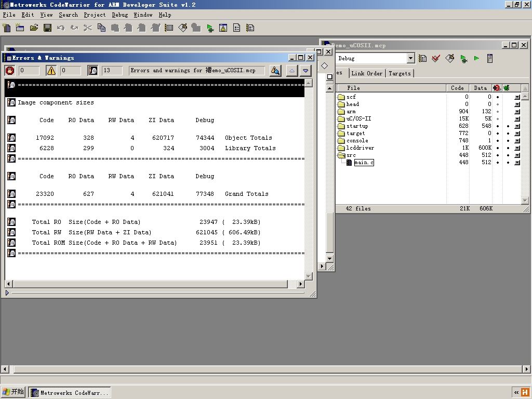The height and width of the screenshot is (399, 532).
Task: Click left arrow of main workspace horizontal scrollbar
Action: 5,369
